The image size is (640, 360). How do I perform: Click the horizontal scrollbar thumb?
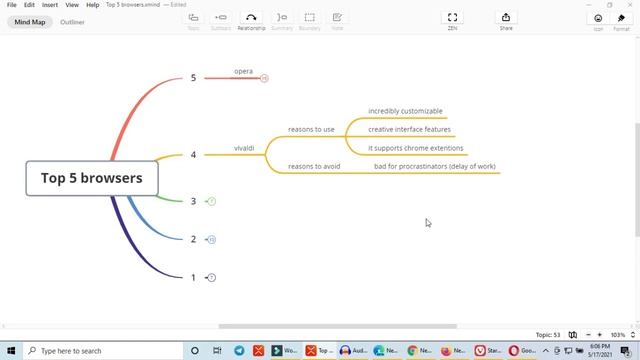(x=338, y=326)
